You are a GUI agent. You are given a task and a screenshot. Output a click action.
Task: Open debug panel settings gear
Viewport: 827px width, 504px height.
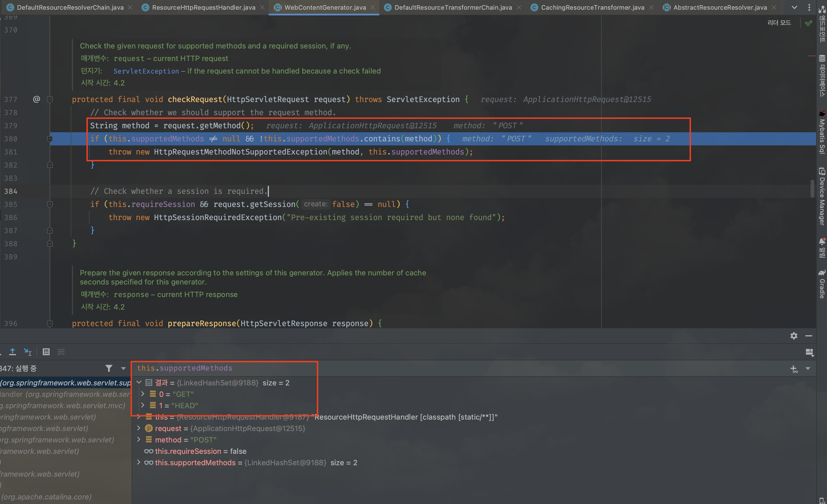coord(793,336)
